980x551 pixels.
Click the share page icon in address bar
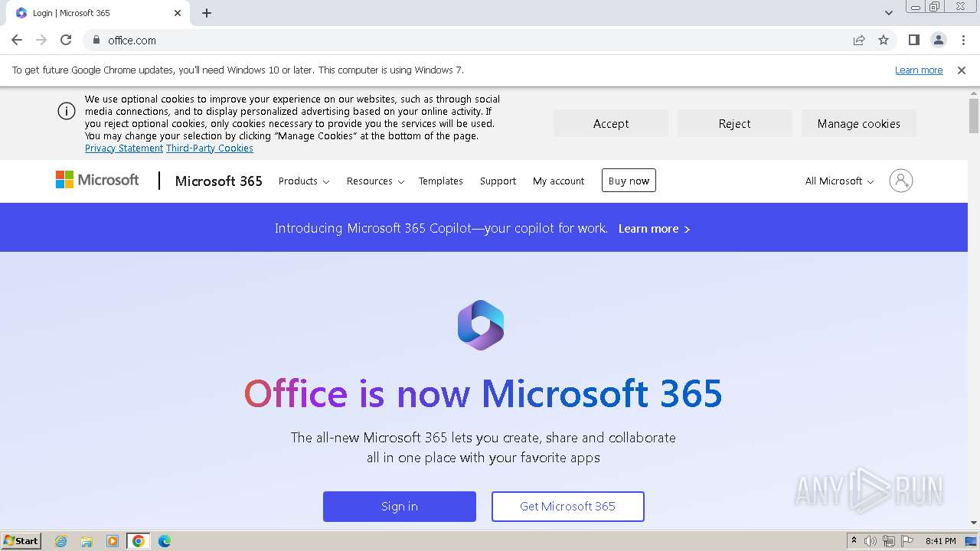coord(859,40)
